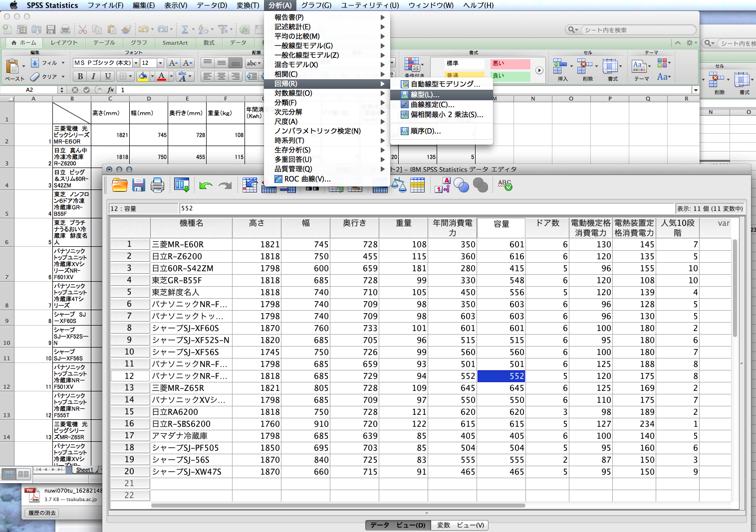Image resolution: width=756 pixels, height=532 pixels.
Task: Click the Excel copy icon
Action: pyautogui.click(x=97, y=29)
